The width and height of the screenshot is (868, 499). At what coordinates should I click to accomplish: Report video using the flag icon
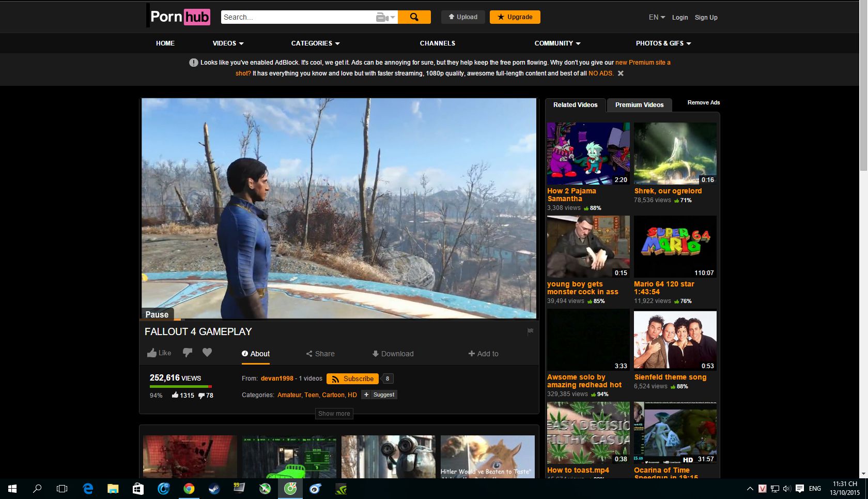pyautogui.click(x=530, y=331)
